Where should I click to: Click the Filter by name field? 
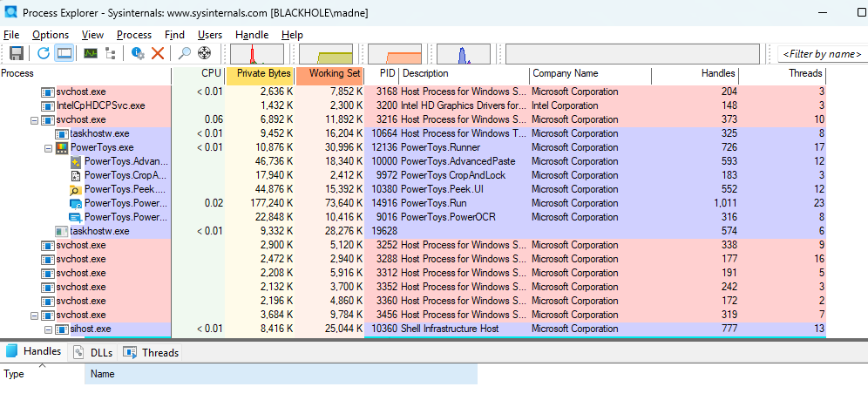[x=822, y=54]
